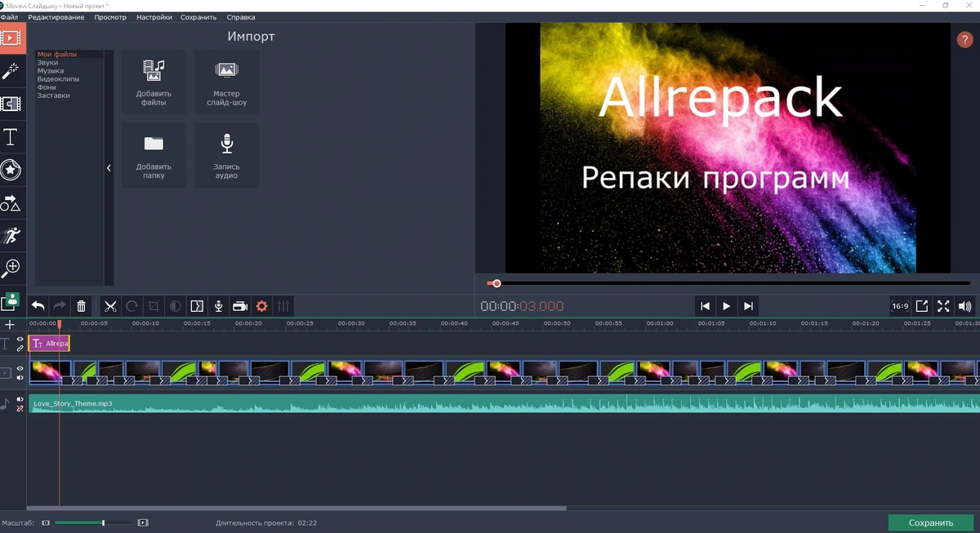Click Запись аудио button
Screen dimensions: 980x533
tap(226, 155)
